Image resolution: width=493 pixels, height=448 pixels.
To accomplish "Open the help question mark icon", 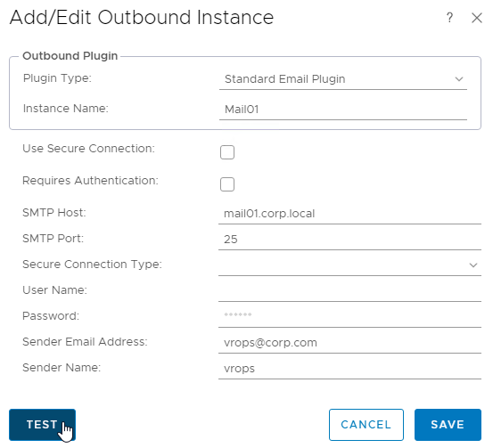I will tap(449, 18).
